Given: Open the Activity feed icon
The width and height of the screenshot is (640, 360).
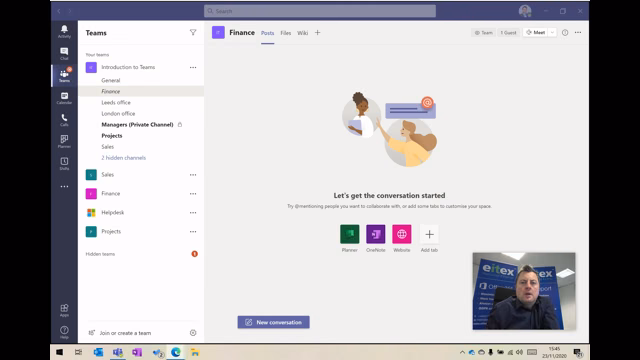Looking at the screenshot, I should click(64, 31).
